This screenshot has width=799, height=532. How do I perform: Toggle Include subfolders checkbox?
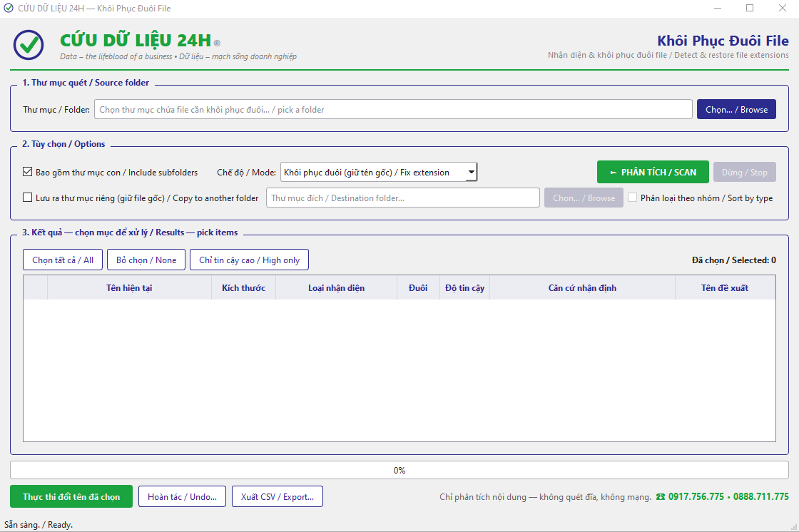pyautogui.click(x=28, y=173)
